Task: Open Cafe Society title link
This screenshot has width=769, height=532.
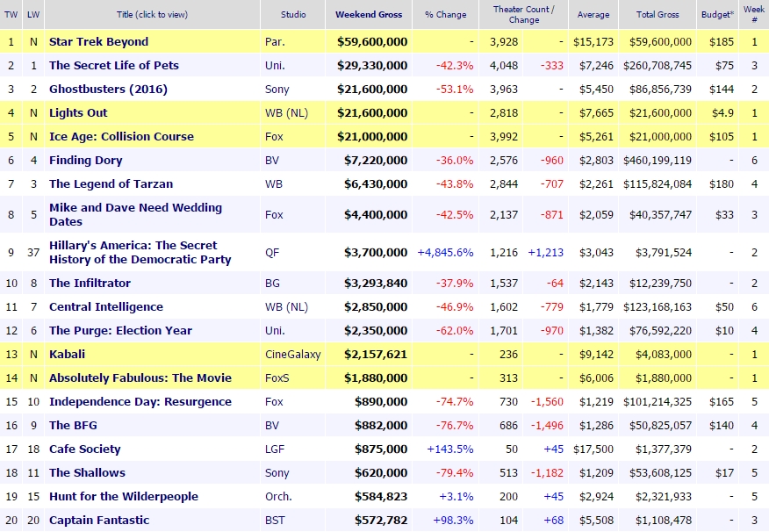Action: pos(85,449)
